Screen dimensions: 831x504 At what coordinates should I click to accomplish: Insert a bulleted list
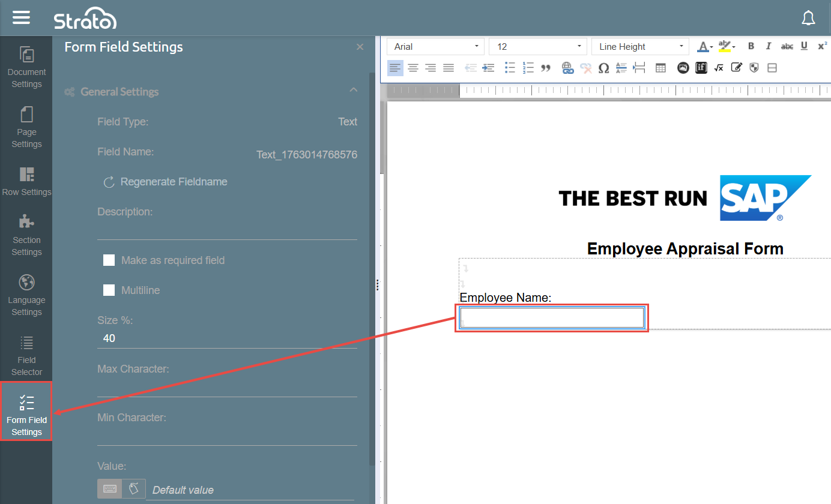pyautogui.click(x=510, y=68)
